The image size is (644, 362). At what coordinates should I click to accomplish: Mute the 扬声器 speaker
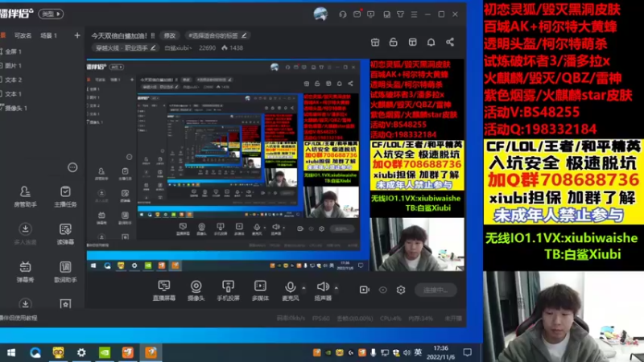pyautogui.click(x=323, y=290)
